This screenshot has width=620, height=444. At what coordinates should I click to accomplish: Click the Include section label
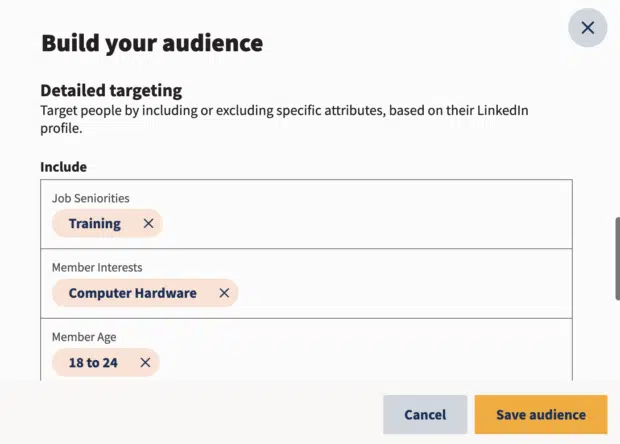pos(63,167)
